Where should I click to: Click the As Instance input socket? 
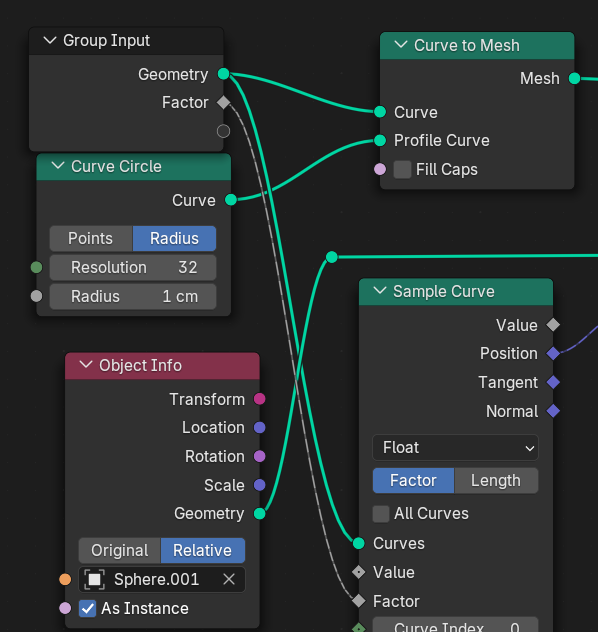point(65,608)
